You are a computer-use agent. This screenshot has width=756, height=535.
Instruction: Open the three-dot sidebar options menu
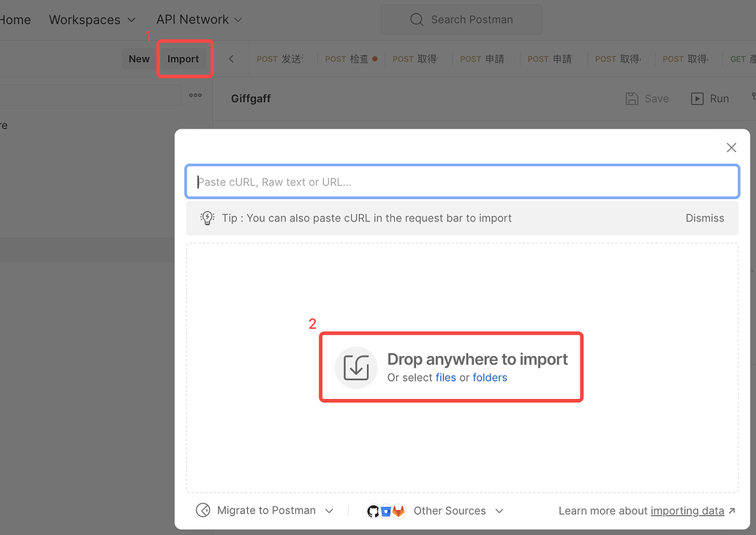point(195,95)
